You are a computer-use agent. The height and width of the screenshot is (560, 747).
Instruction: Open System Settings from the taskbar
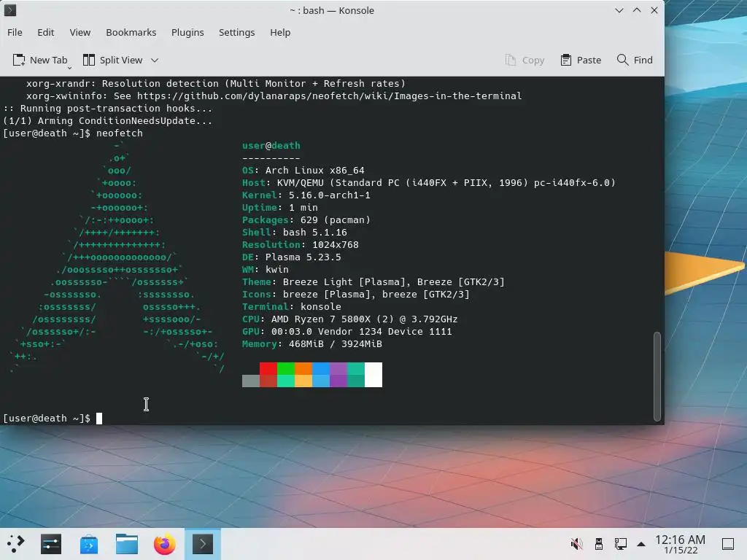[x=51, y=544]
